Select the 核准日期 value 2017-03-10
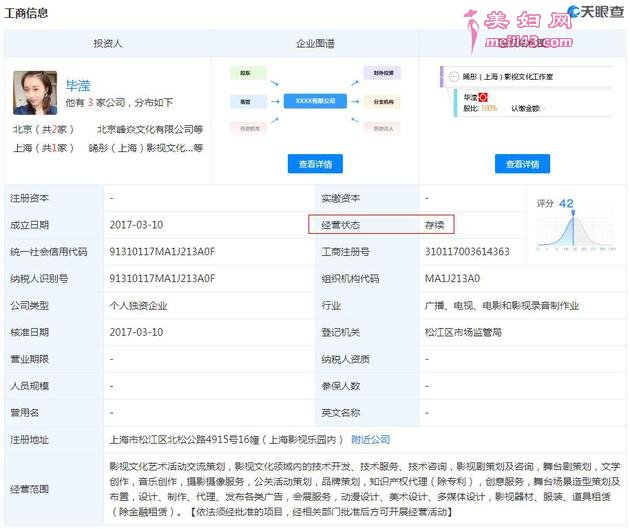 click(x=136, y=332)
